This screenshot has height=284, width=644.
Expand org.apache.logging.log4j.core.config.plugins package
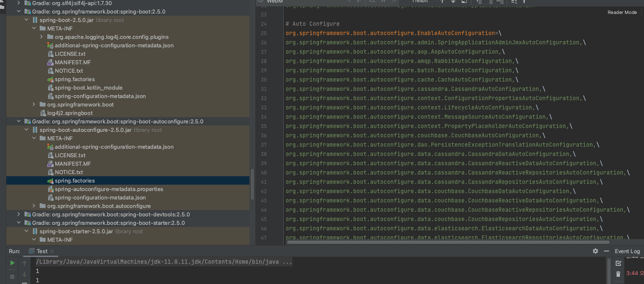(x=41, y=37)
